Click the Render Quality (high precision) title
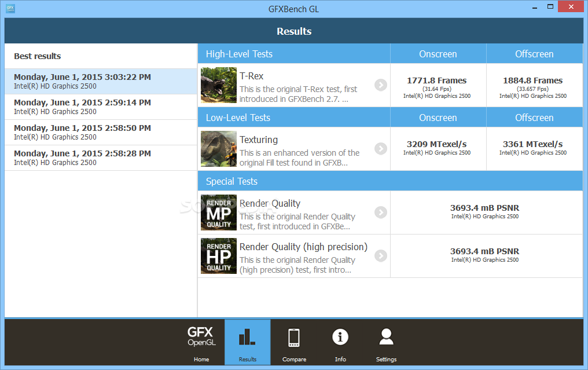This screenshot has height=370, width=588. point(303,247)
